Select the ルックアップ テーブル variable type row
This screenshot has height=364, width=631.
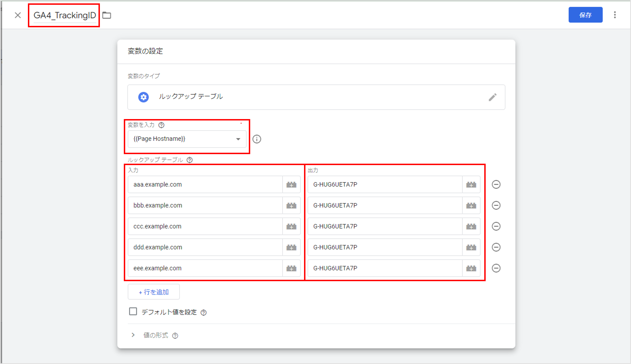[316, 97]
